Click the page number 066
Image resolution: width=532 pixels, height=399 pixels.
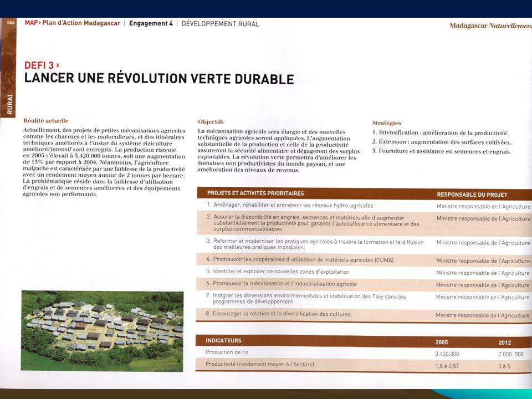[11, 23]
